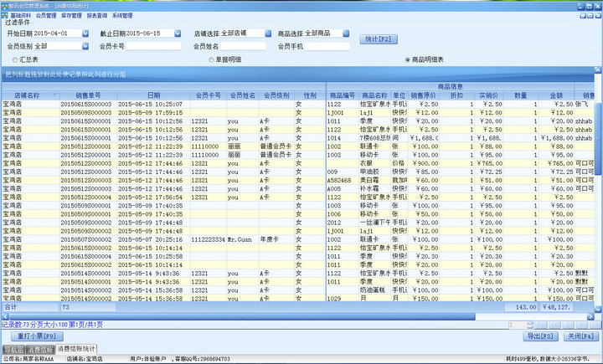
Task: Open the 会员管理 menu
Action: click(x=46, y=15)
